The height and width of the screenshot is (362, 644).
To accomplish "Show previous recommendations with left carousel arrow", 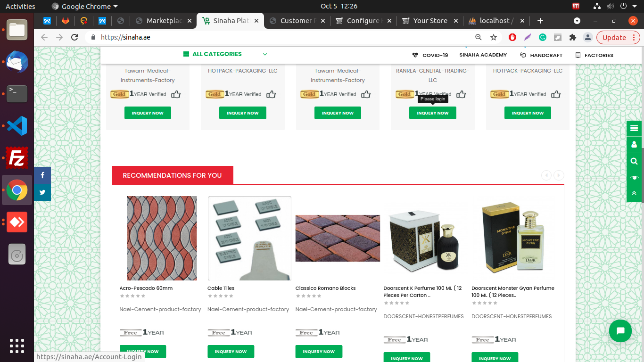I will click(546, 175).
